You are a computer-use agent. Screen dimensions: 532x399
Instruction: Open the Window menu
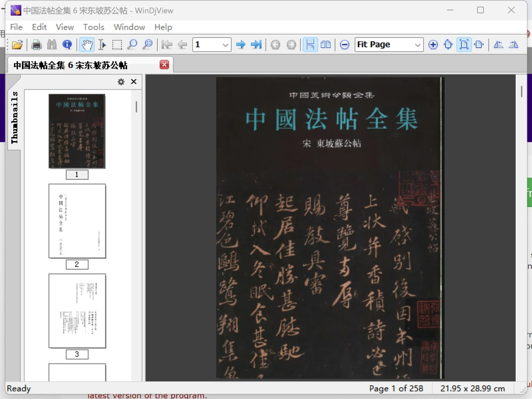[129, 27]
